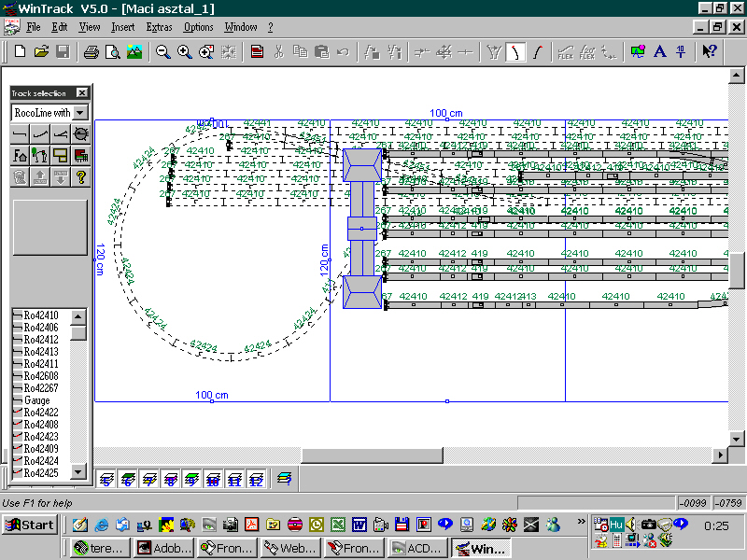Viewport: 747px width, 560px height.
Task: Click the 3D landscape view icon
Action: pyautogui.click(x=134, y=51)
